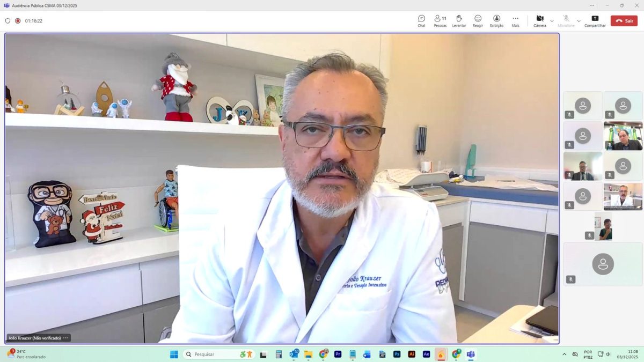The width and height of the screenshot is (644, 362).
Task: Expand the microphone options dropdown arrow
Action: [579, 21]
